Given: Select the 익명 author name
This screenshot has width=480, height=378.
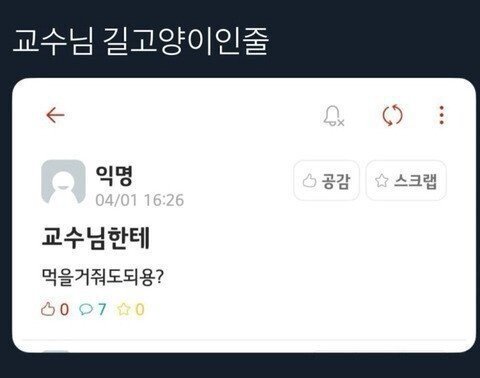Looking at the screenshot, I should coord(114,176).
